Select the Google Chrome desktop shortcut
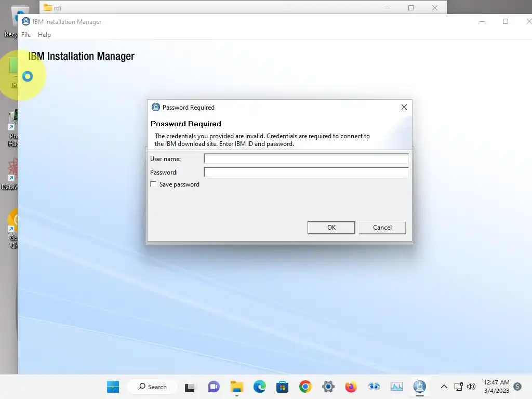 point(13,228)
